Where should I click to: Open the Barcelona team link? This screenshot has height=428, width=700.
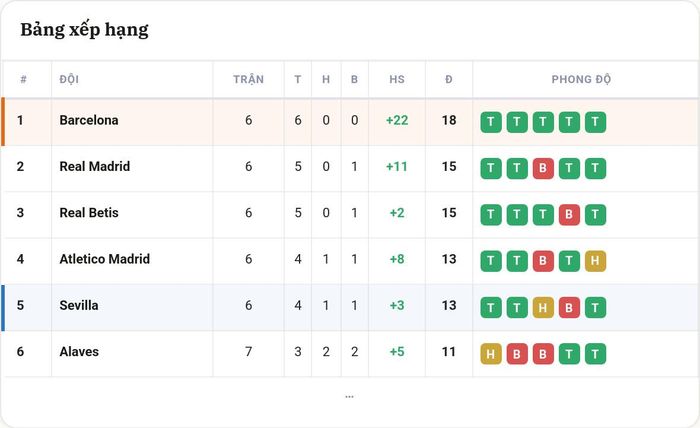coord(89,120)
